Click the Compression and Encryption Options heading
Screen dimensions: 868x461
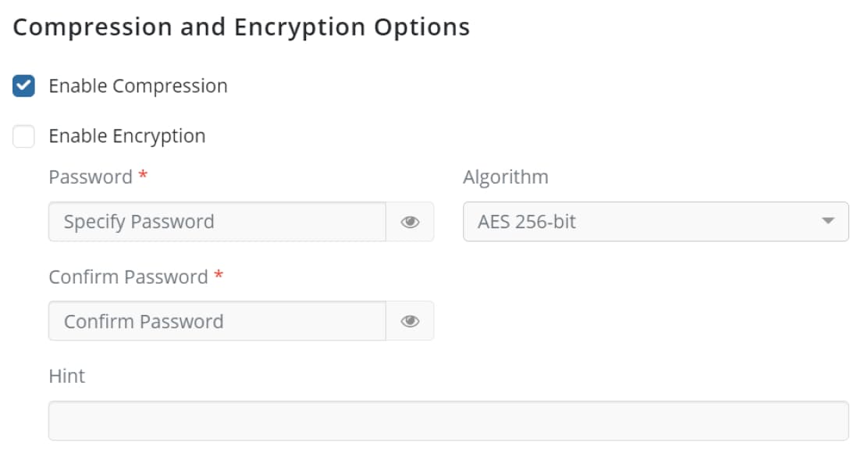tap(242, 26)
